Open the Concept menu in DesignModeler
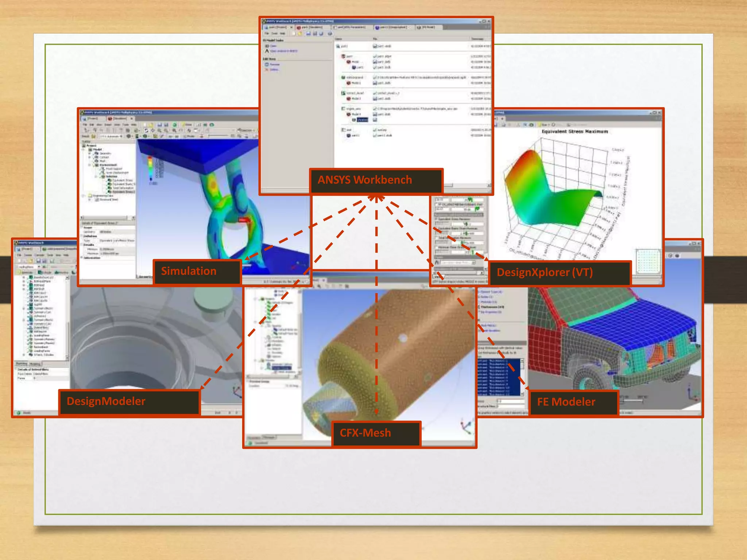 (x=39, y=255)
